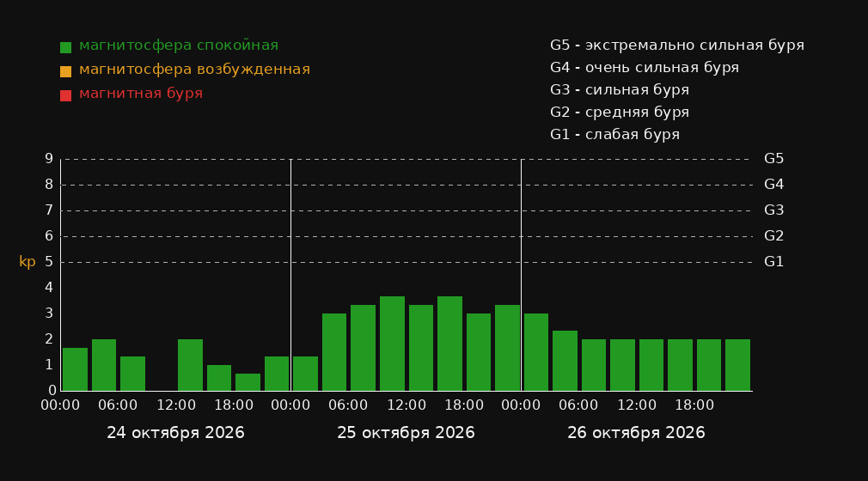Click the orange legend square
Viewport: 868px width, 481px height.
[x=65, y=71]
